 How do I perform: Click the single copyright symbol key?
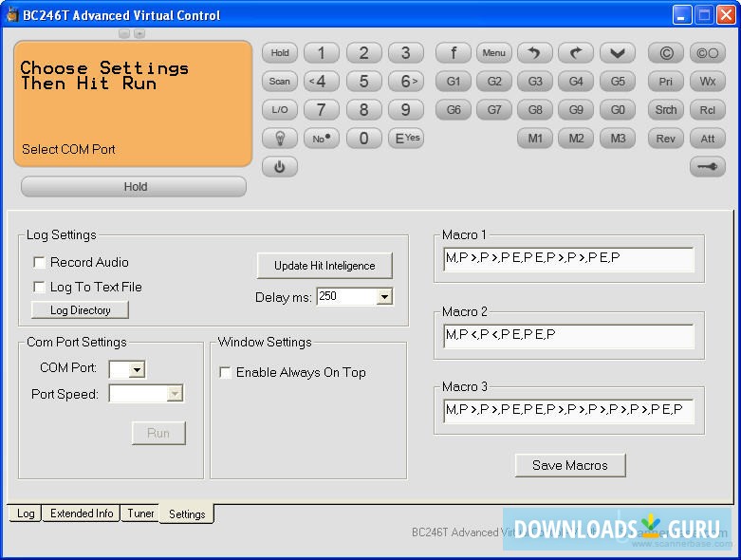[x=666, y=53]
